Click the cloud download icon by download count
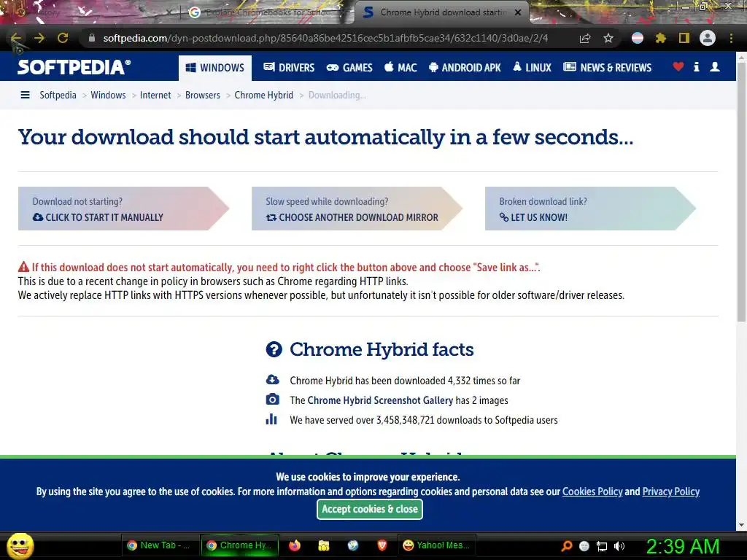Image resolution: width=747 pixels, height=560 pixels. [272, 379]
